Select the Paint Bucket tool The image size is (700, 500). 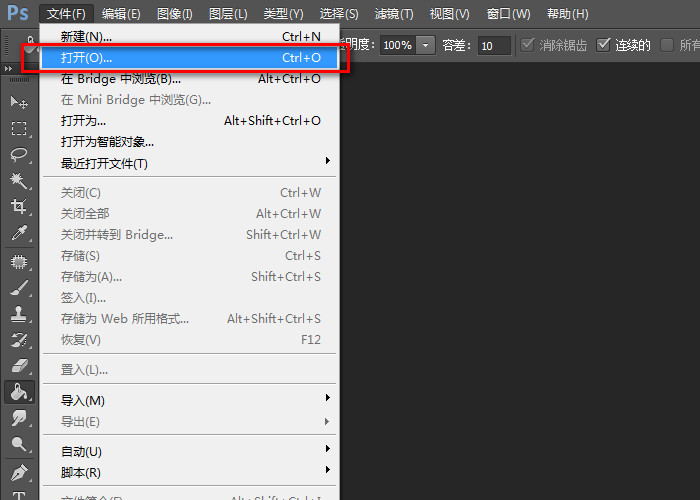(x=19, y=392)
